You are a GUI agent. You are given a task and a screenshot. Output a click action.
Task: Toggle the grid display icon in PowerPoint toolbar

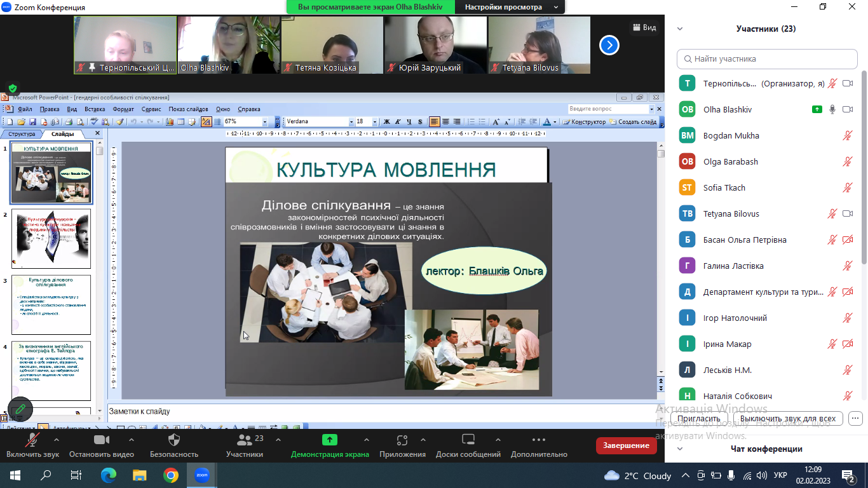tap(217, 121)
